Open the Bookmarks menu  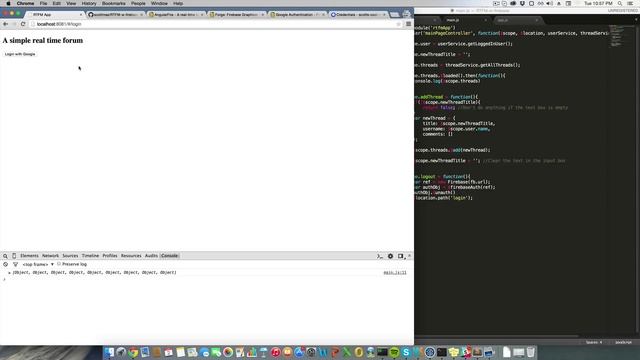113,3
